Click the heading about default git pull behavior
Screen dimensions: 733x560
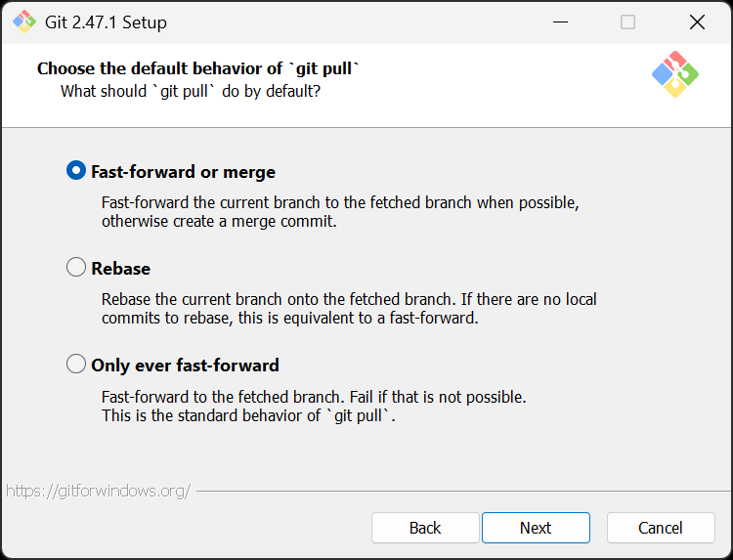click(x=198, y=68)
